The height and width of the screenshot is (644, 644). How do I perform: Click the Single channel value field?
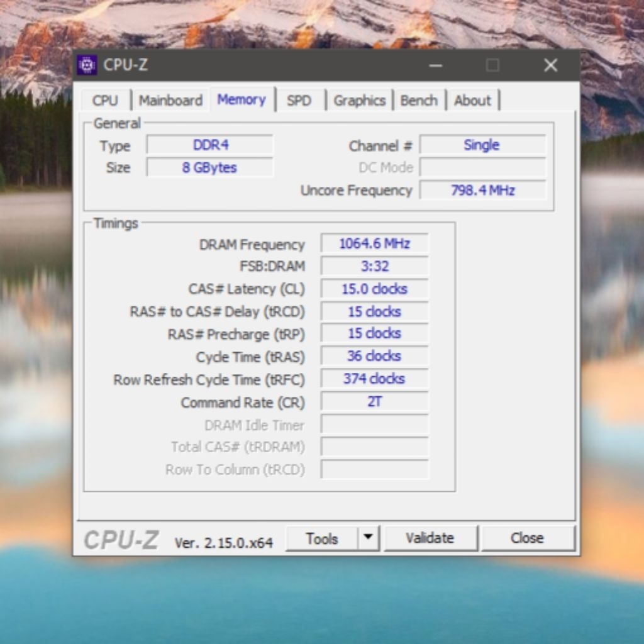pyautogui.click(x=482, y=145)
